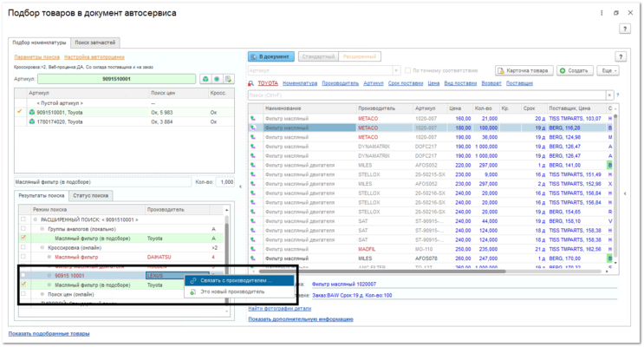Viewport: 644px width, 347px height.
Task: Open Карточка товара
Action: coord(524,71)
